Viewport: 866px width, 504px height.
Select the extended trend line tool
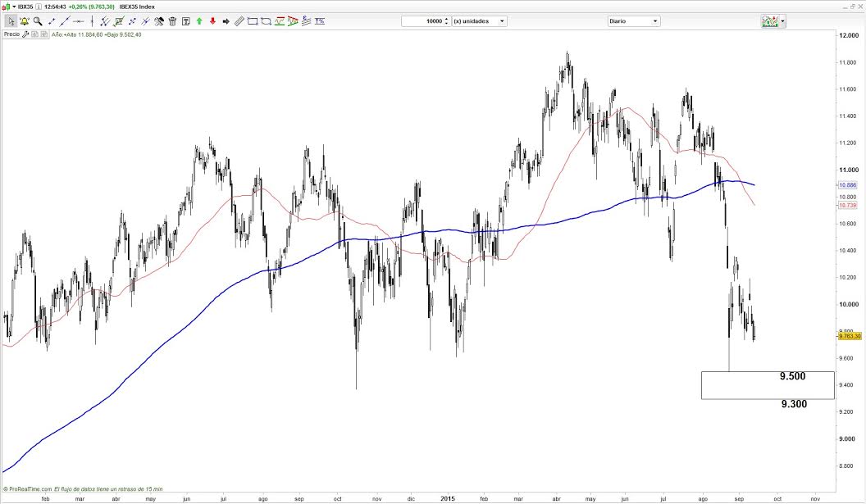click(65, 21)
